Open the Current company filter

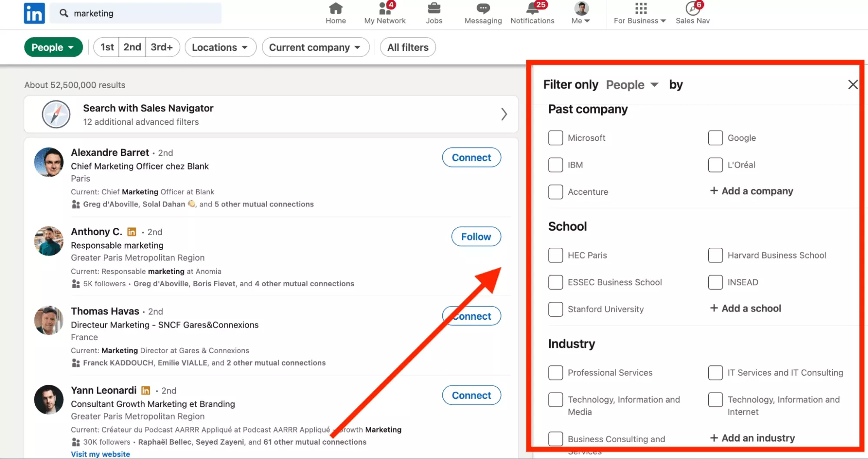coord(315,47)
